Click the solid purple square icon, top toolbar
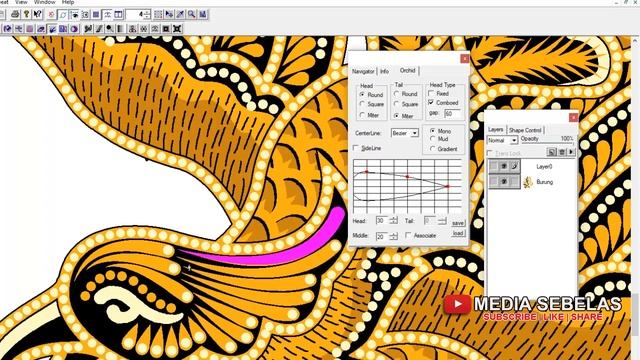This screenshot has height=360, width=640. (96, 14)
